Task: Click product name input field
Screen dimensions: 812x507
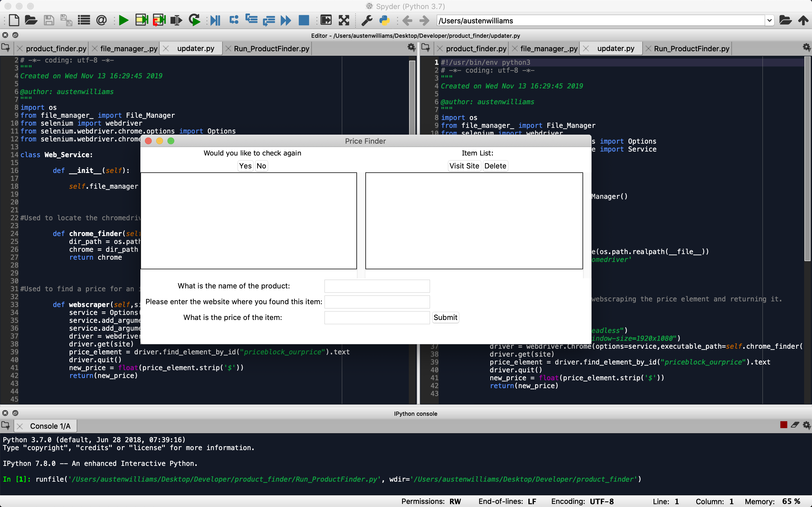Action: pyautogui.click(x=376, y=286)
